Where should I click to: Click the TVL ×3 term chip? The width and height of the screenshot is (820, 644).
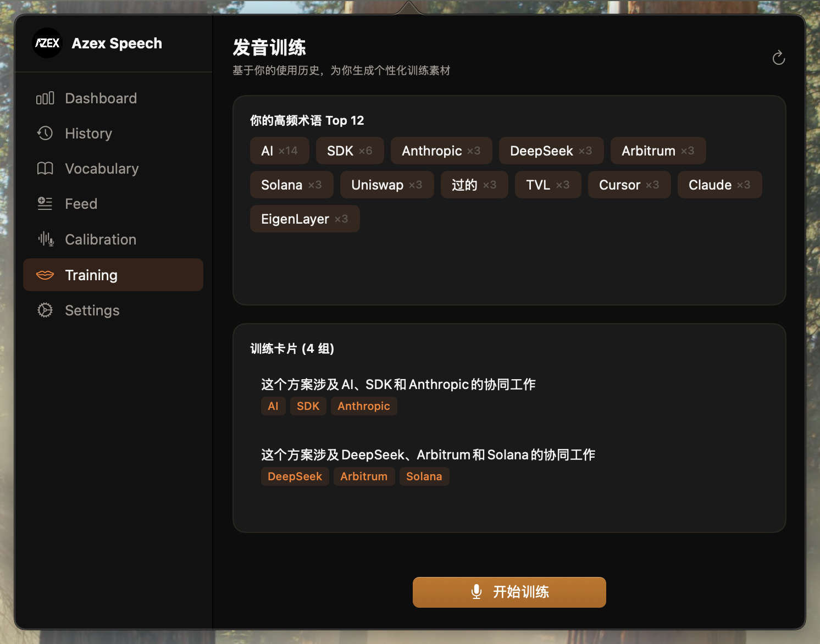coord(548,185)
